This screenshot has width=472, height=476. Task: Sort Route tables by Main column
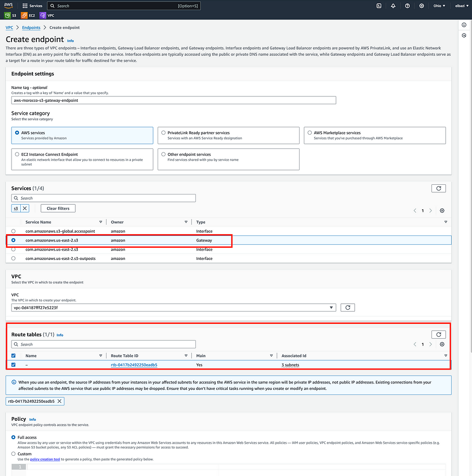tap(271, 356)
